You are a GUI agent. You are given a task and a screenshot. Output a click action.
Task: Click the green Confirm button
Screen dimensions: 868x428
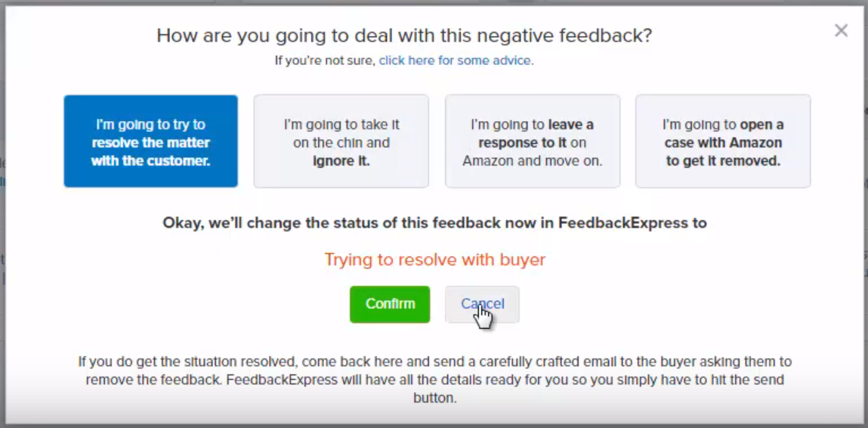click(x=389, y=304)
